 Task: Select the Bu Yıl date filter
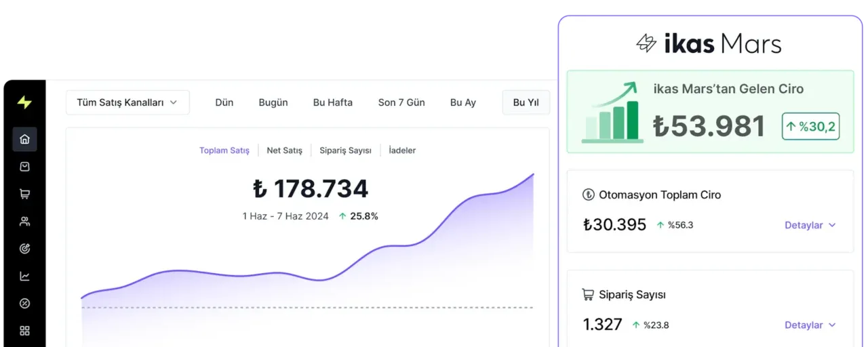click(x=526, y=102)
